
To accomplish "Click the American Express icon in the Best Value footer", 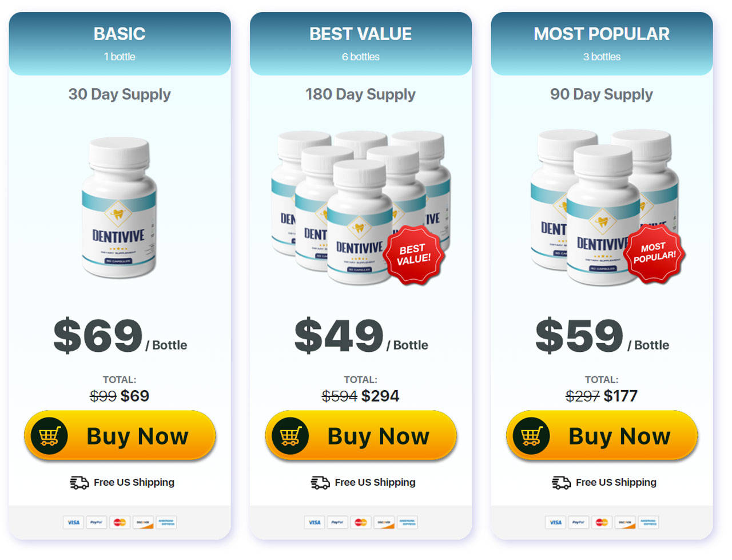I will [x=407, y=522].
